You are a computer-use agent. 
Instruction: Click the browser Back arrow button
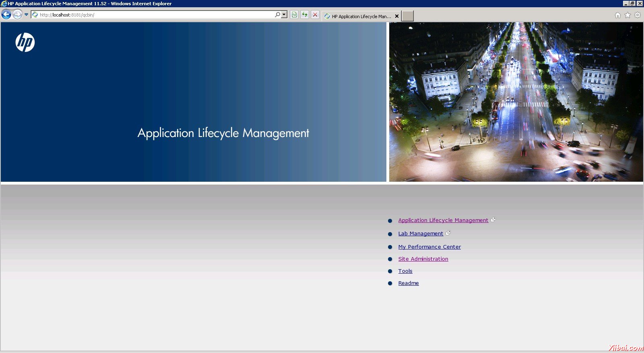(6, 15)
